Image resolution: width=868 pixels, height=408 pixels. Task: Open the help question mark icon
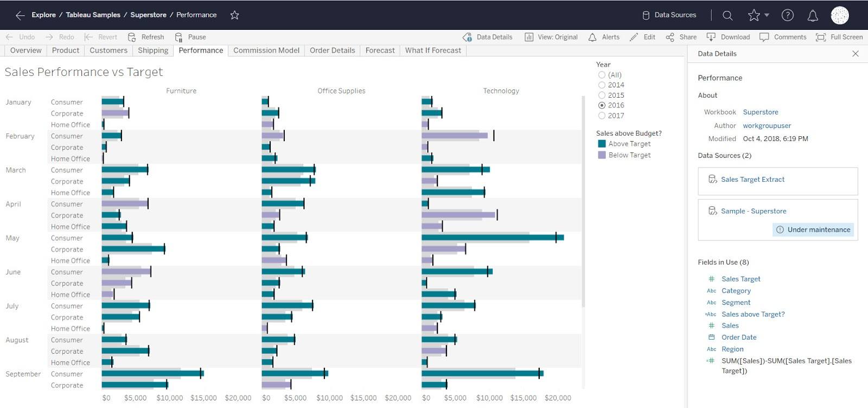pyautogui.click(x=787, y=15)
